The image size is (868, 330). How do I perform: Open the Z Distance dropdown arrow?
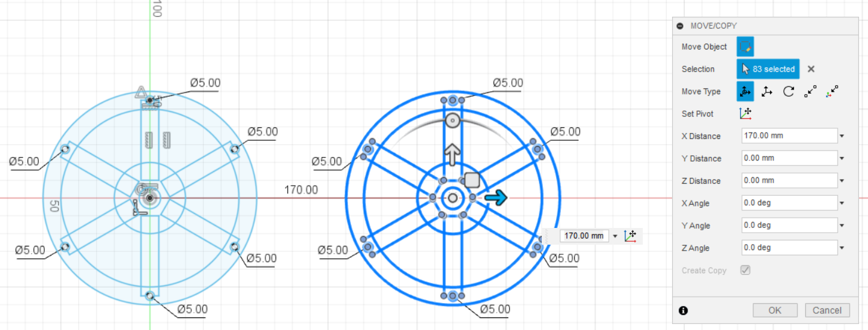point(842,181)
